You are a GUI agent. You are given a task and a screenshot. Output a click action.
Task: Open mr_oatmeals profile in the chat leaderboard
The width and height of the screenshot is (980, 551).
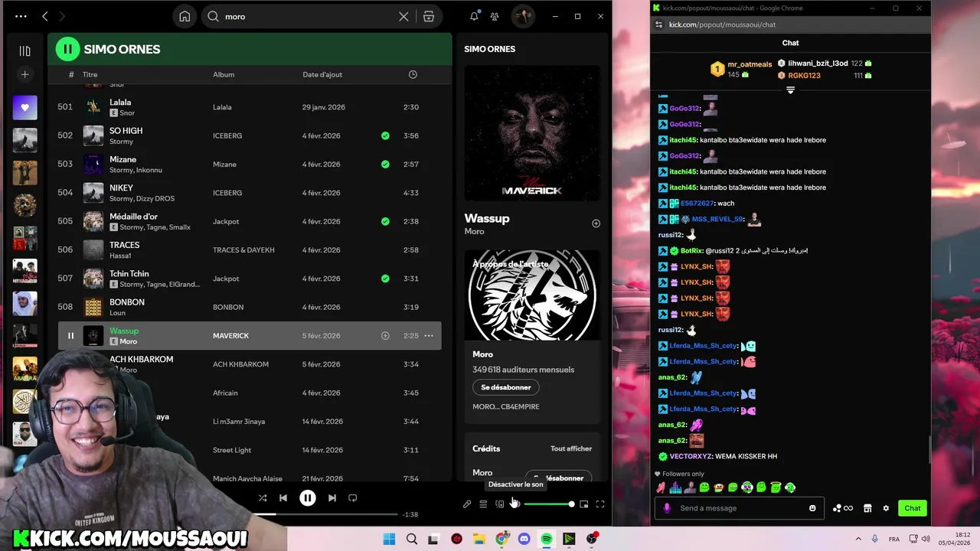click(x=750, y=64)
